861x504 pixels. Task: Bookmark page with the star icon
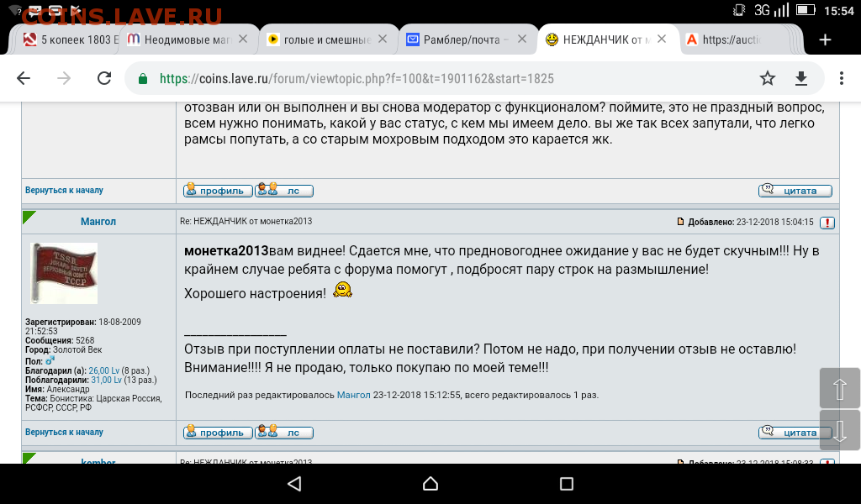pos(767,78)
